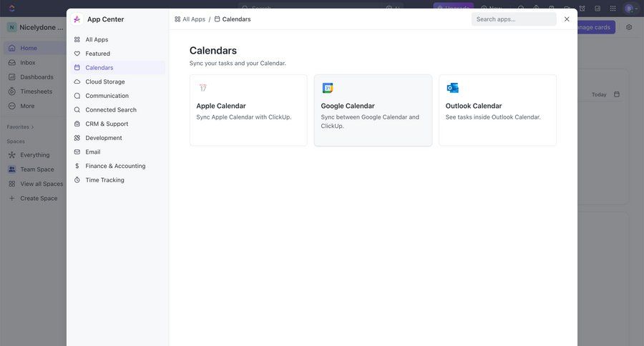Click the Outlook Calendar app icon

coord(452,88)
